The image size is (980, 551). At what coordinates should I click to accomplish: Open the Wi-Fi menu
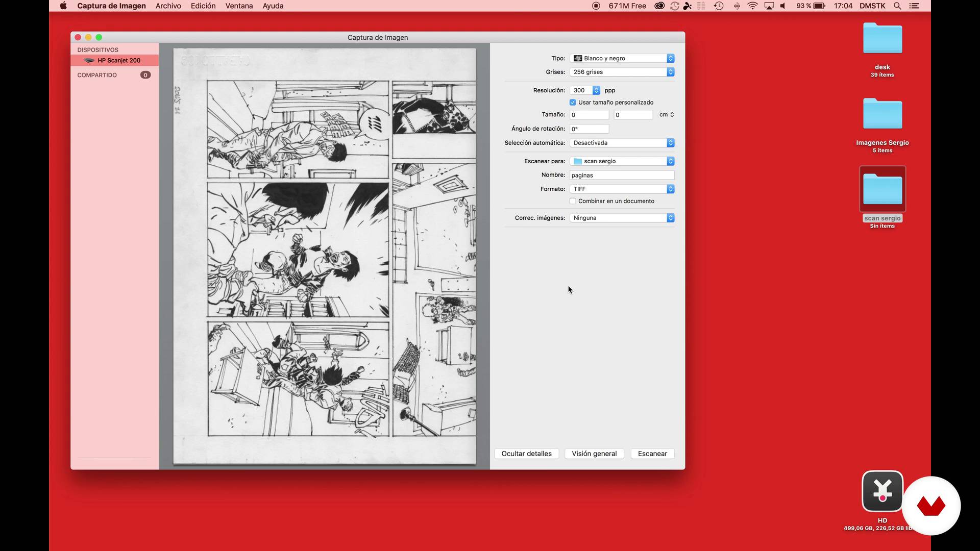pos(752,6)
